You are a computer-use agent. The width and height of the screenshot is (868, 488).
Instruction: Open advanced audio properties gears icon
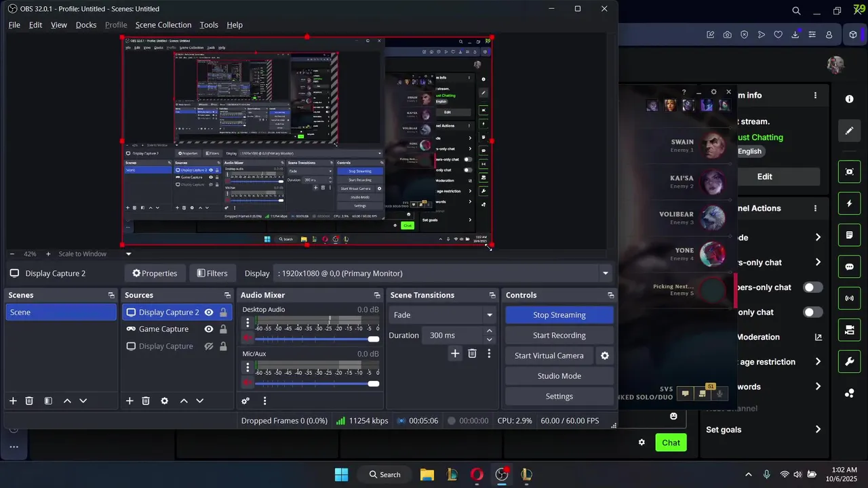point(245,401)
